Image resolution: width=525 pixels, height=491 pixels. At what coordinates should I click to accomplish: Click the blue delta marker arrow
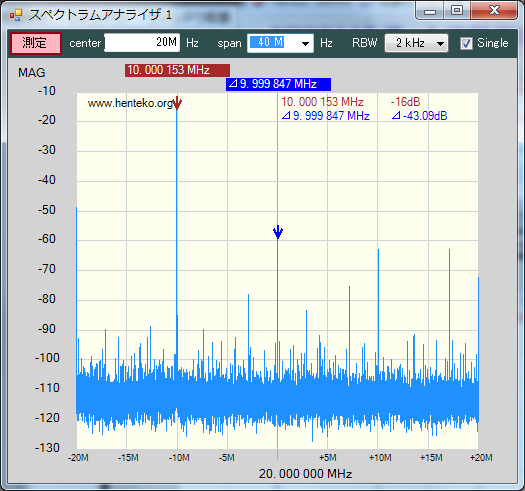[278, 232]
